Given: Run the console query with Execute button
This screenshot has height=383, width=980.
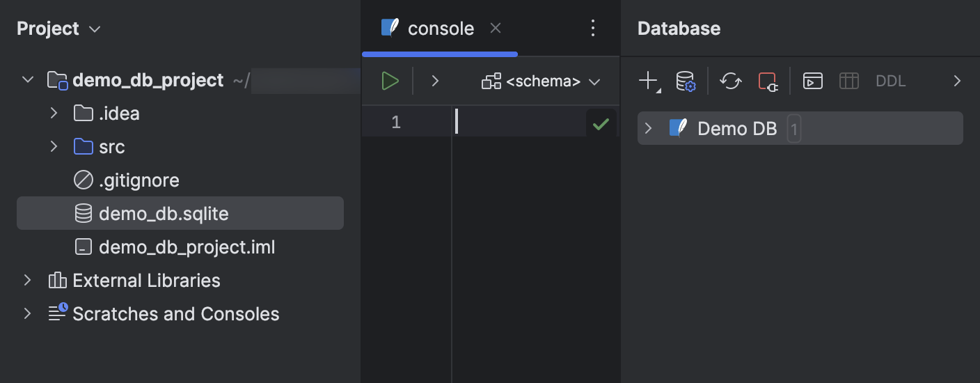Looking at the screenshot, I should (x=390, y=81).
